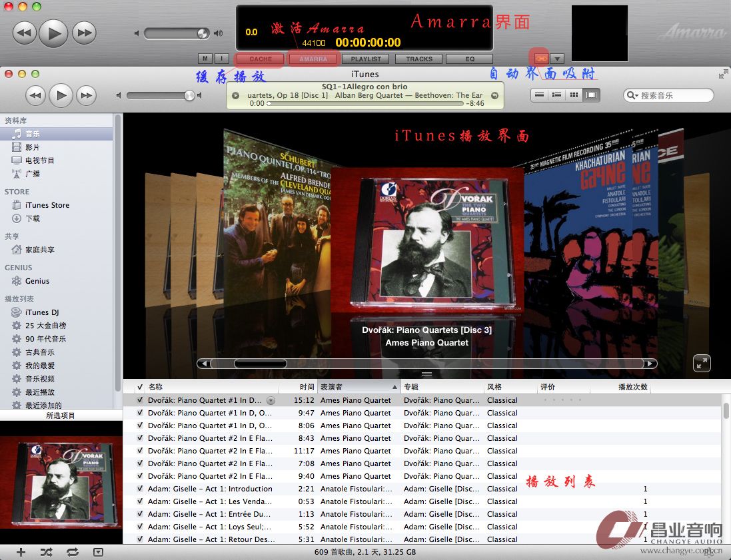Sort by 名称 column header
731x560 pixels.
click(x=212, y=387)
